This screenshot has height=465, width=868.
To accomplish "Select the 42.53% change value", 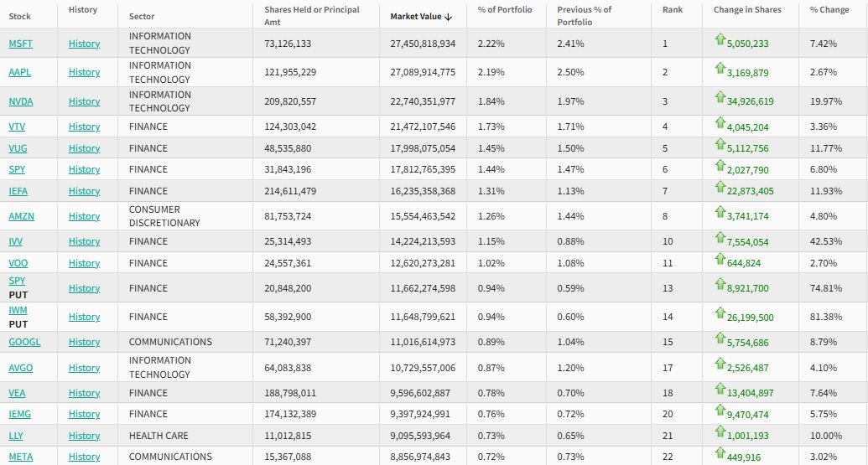I will [x=826, y=241].
